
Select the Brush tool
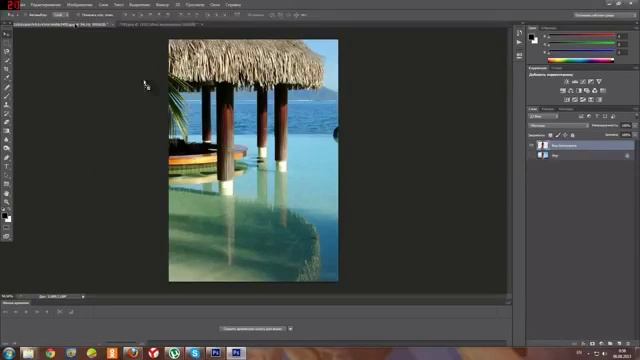7,96
